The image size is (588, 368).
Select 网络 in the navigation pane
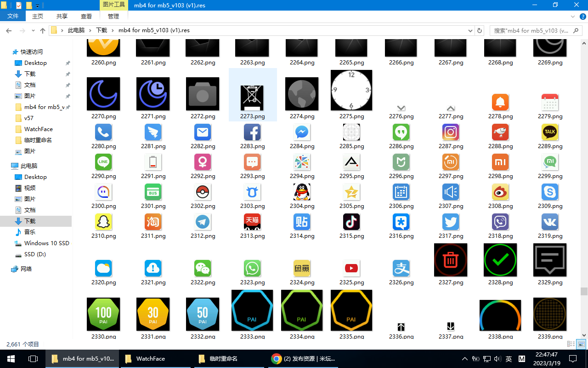pyautogui.click(x=26, y=269)
